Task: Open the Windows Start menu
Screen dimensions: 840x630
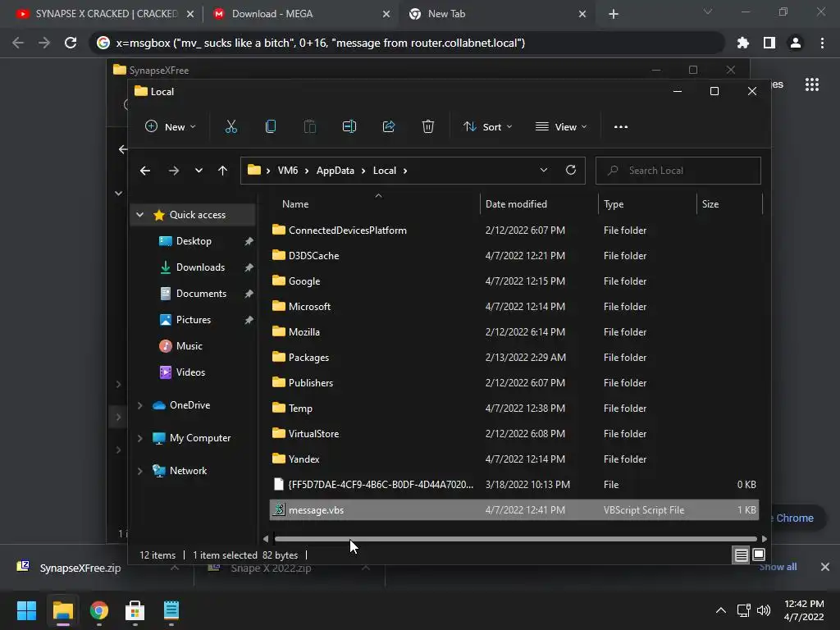Action: 26,610
